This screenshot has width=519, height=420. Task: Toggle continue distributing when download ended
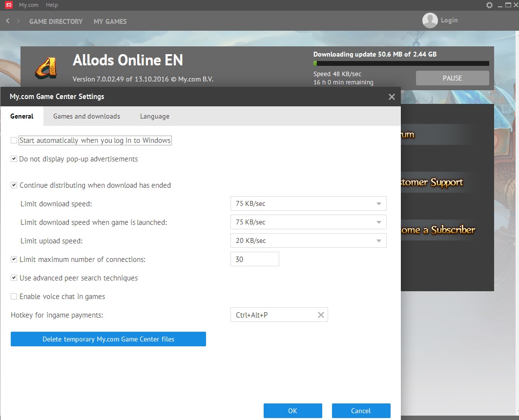click(14, 185)
